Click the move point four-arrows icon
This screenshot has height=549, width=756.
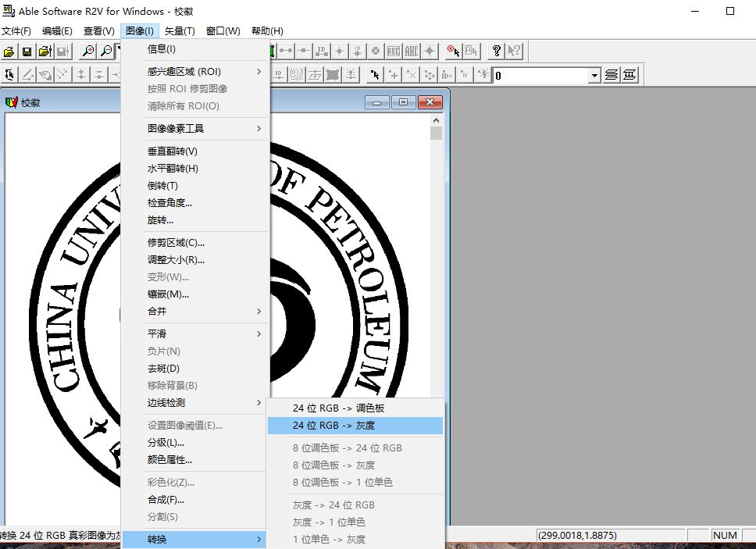point(429,75)
